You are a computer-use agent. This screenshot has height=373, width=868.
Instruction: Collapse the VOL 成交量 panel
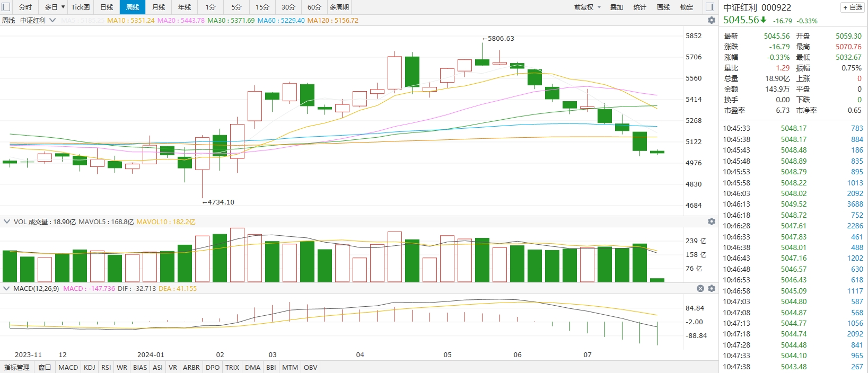point(7,221)
